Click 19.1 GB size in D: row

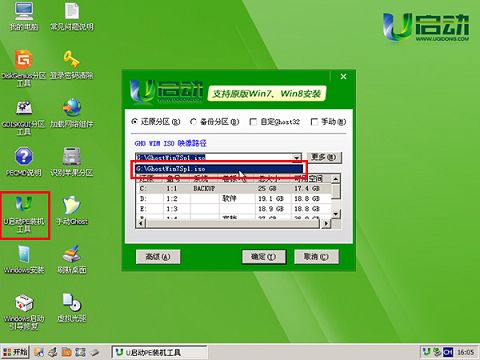tap(271, 199)
